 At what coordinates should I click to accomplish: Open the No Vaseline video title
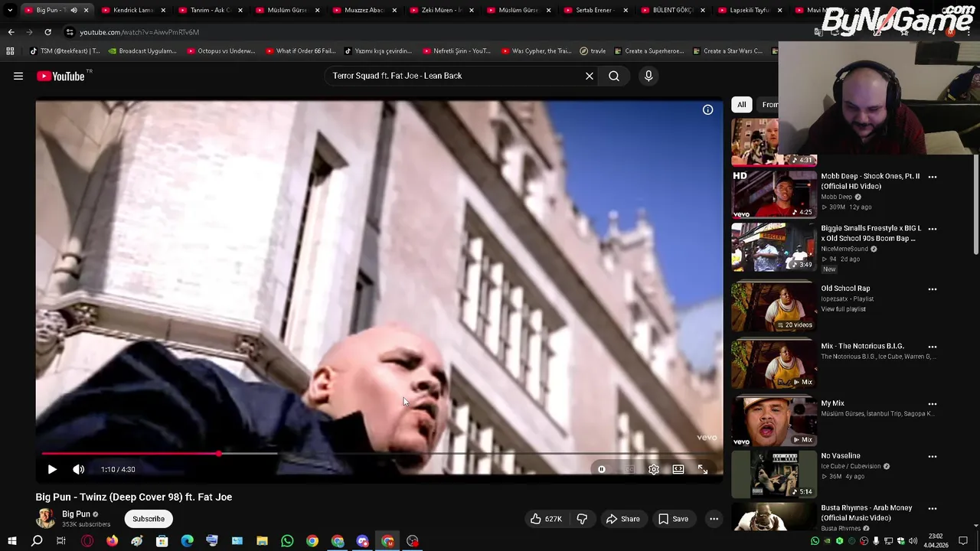(841, 456)
